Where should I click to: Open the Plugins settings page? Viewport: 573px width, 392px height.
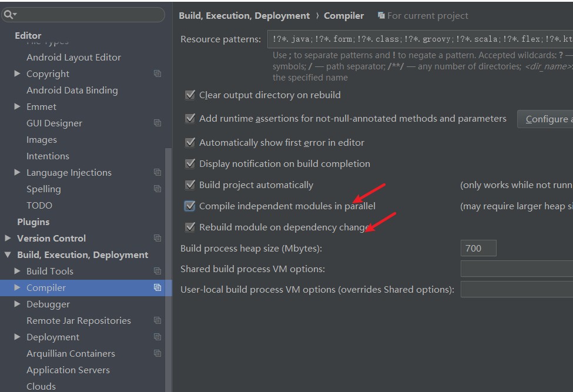pos(33,222)
